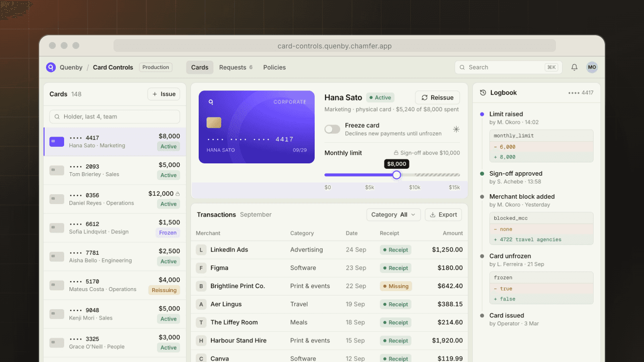644x362 pixels.
Task: Sort by the Amount column header
Action: [453, 233]
